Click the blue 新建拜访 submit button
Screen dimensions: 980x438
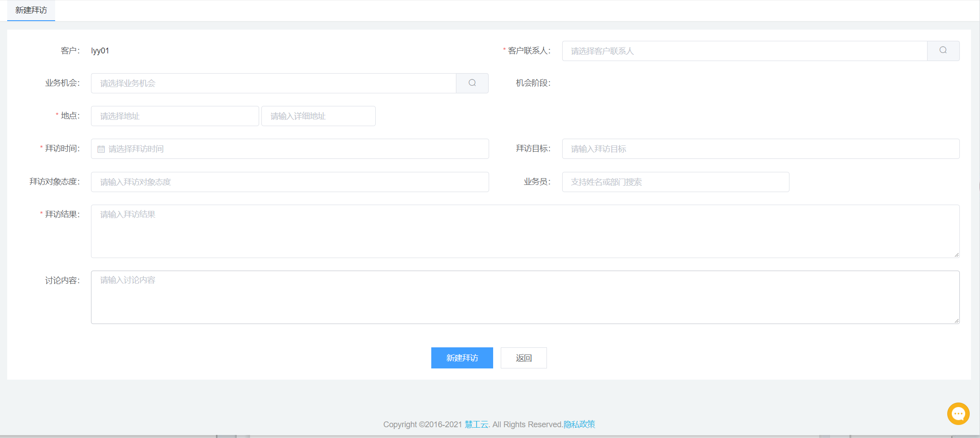pos(462,358)
